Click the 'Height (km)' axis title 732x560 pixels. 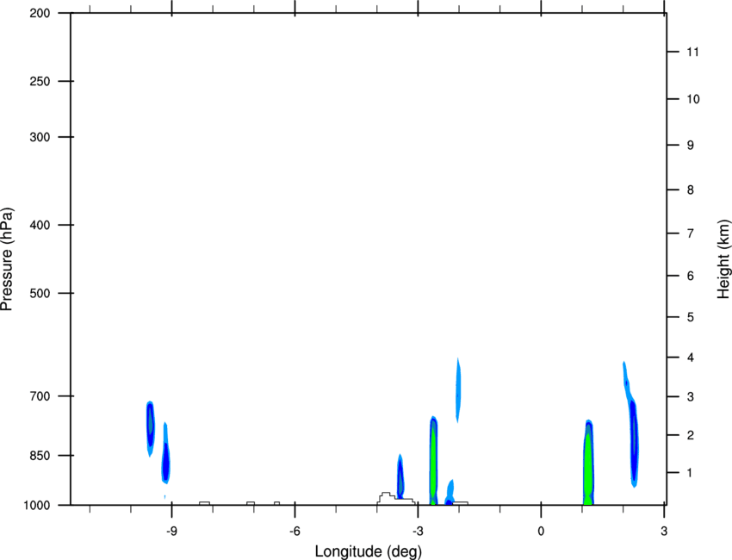(723, 258)
